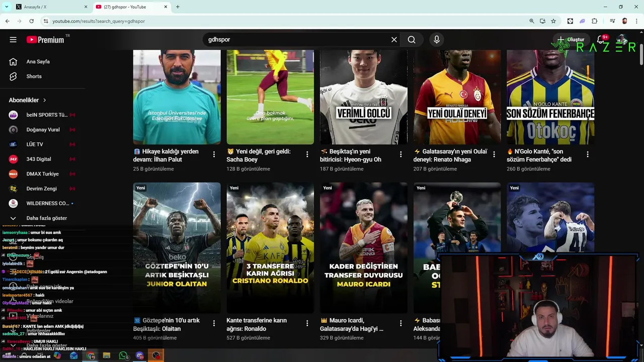Open the YouTube account avatar menu
The height and width of the screenshot is (362, 644).
coord(622,40)
